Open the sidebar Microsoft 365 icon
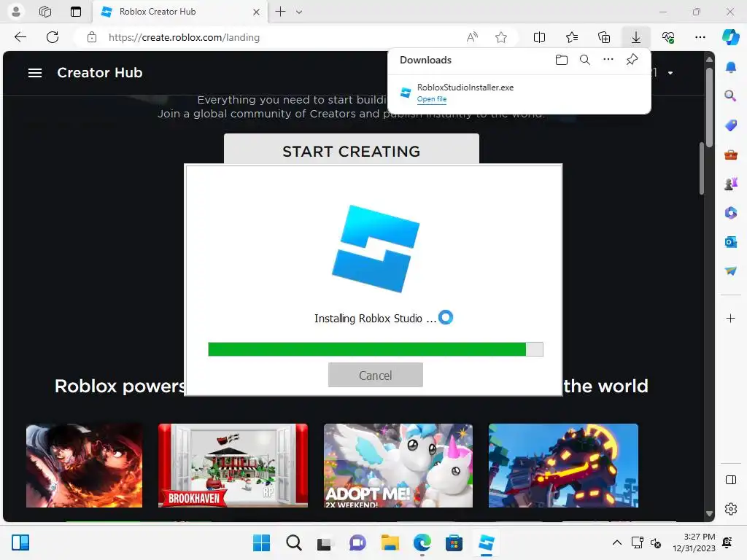The image size is (747, 560). [x=731, y=213]
